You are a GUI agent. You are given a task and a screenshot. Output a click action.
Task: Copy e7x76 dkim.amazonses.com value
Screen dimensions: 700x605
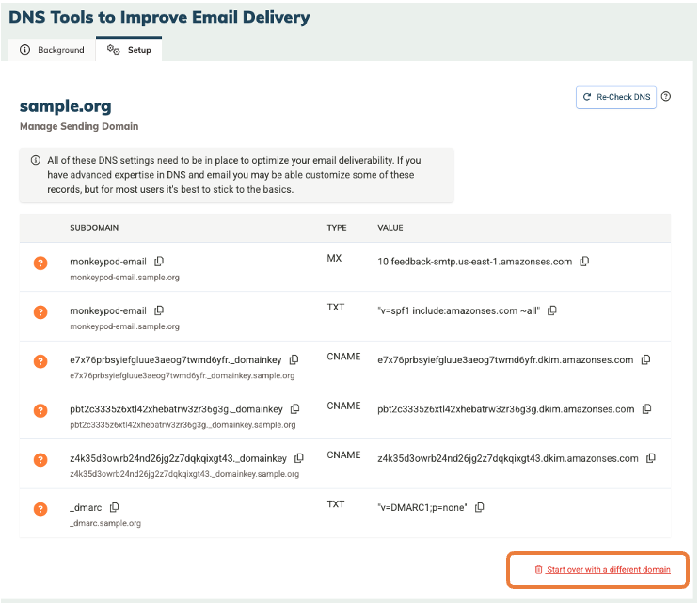(645, 359)
